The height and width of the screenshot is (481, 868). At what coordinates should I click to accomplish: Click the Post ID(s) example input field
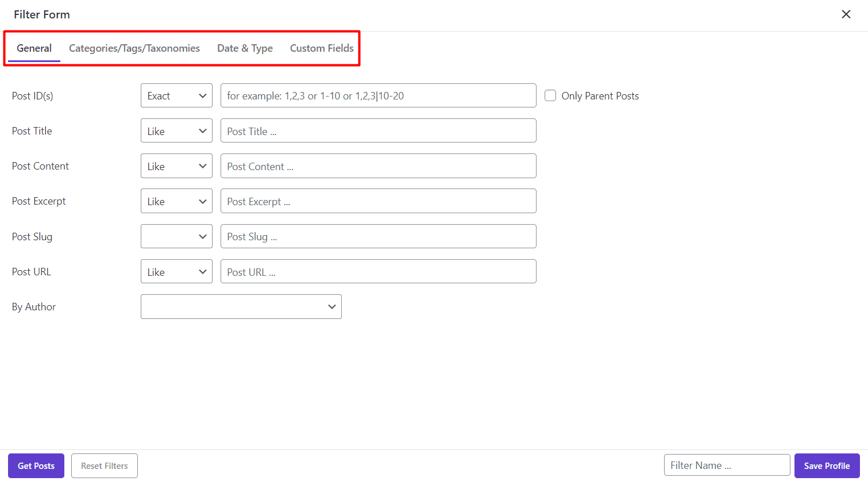pos(378,95)
